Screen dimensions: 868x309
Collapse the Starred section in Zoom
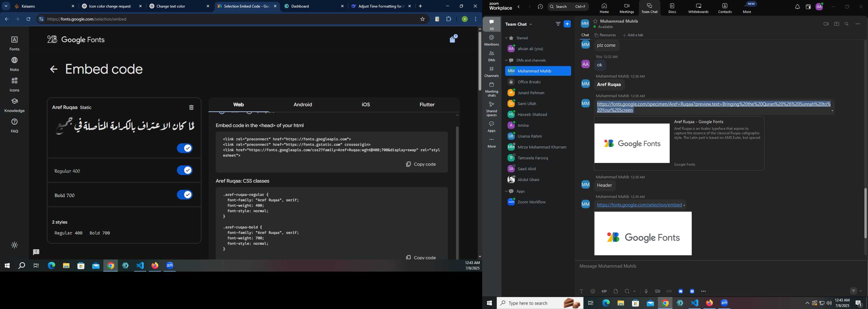click(506, 38)
